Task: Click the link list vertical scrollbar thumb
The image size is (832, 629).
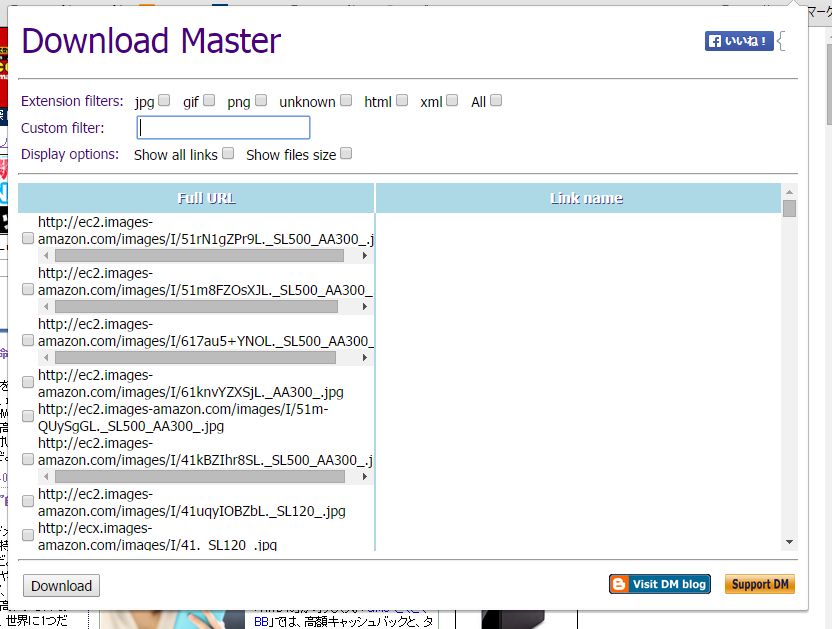Action: point(790,209)
